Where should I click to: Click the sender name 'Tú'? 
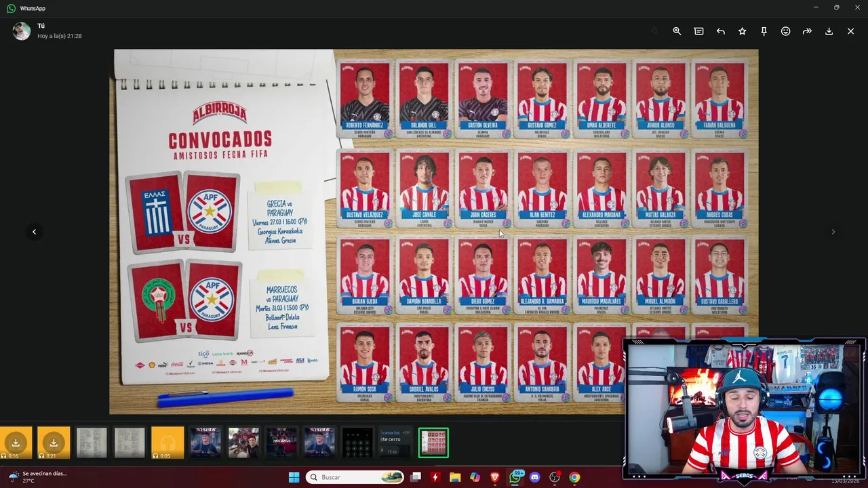(x=41, y=26)
